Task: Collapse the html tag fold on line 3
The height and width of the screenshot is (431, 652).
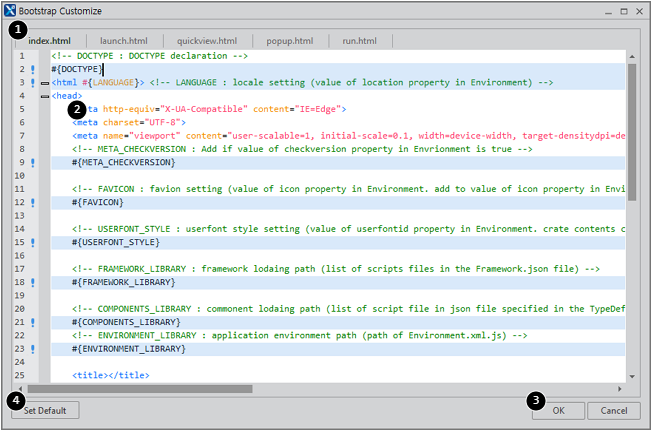Action: pyautogui.click(x=44, y=82)
